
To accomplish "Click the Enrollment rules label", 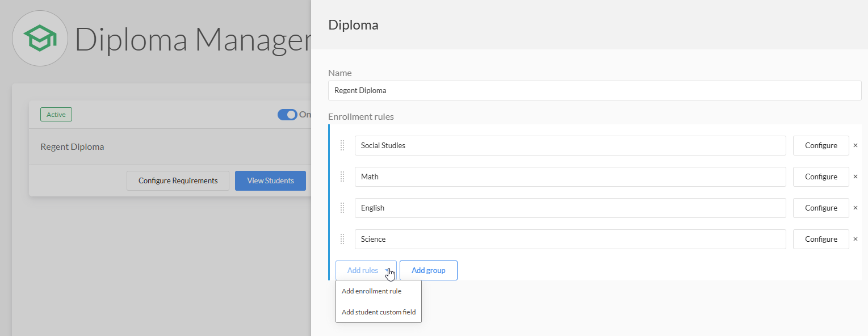I will (x=361, y=116).
